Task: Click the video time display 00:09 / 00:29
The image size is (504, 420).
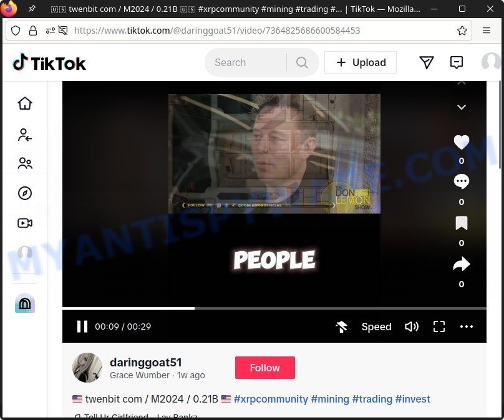Action: pyautogui.click(x=123, y=327)
